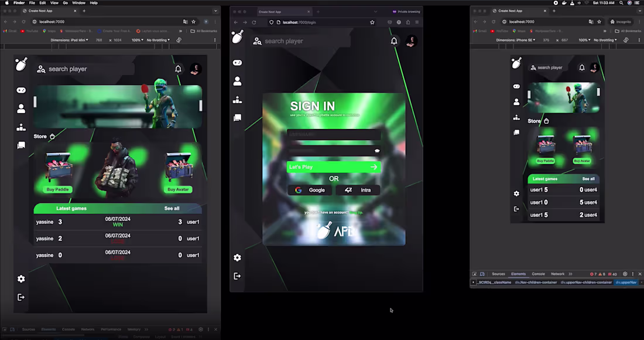Image resolution: width=644 pixels, height=340 pixels.
Task: Open settings gear in the login window sidebar
Action: (x=237, y=257)
